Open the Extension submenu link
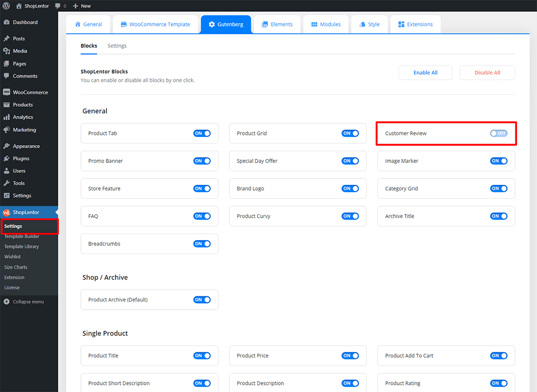The width and height of the screenshot is (537, 392). 14,278
